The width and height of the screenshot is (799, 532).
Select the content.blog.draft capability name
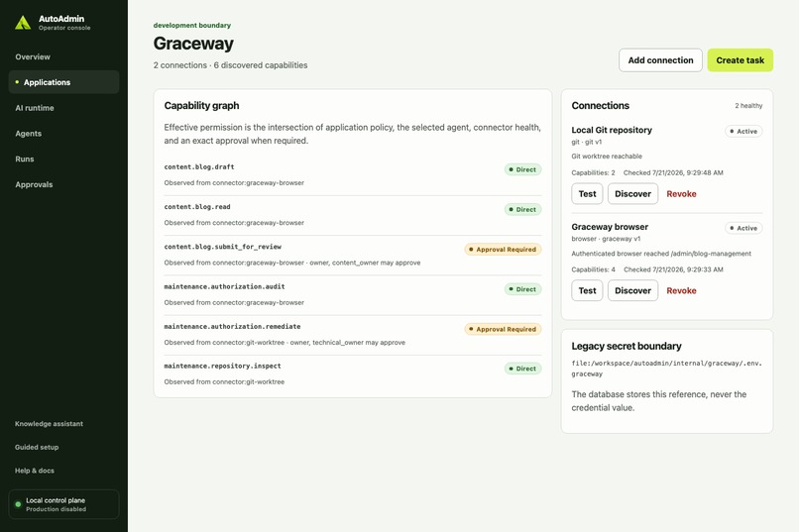tap(199, 167)
